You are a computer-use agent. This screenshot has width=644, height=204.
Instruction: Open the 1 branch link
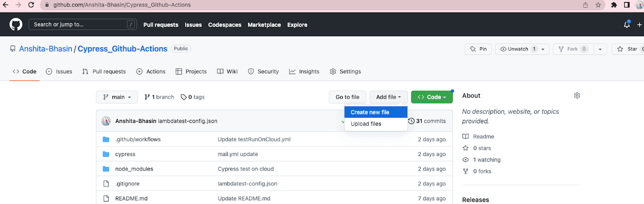159,97
